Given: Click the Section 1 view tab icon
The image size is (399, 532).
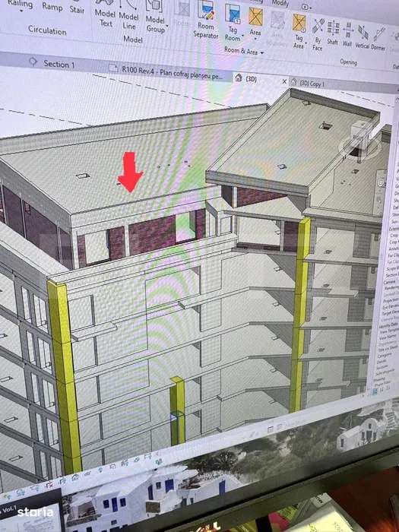Looking at the screenshot, I should (x=33, y=62).
